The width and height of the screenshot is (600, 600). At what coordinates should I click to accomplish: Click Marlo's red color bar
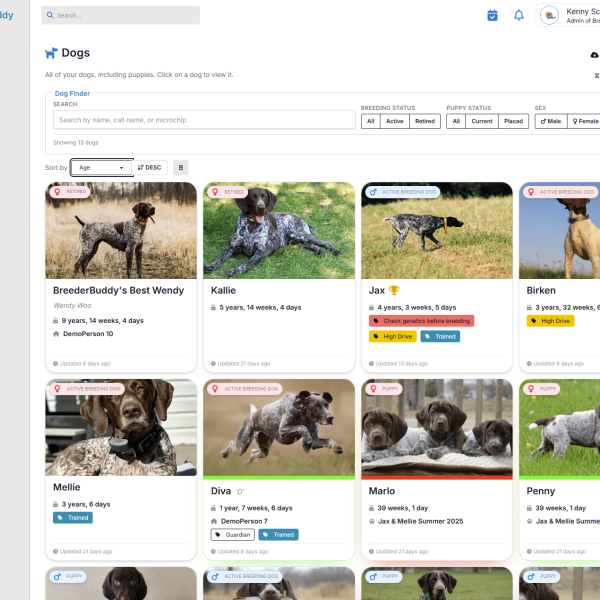coord(437,478)
